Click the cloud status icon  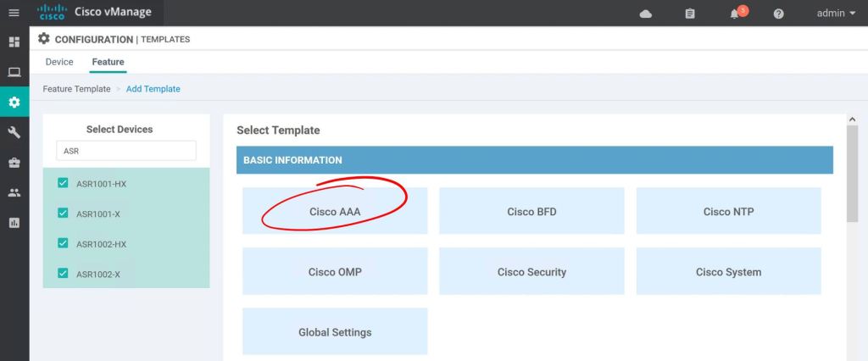tap(645, 14)
